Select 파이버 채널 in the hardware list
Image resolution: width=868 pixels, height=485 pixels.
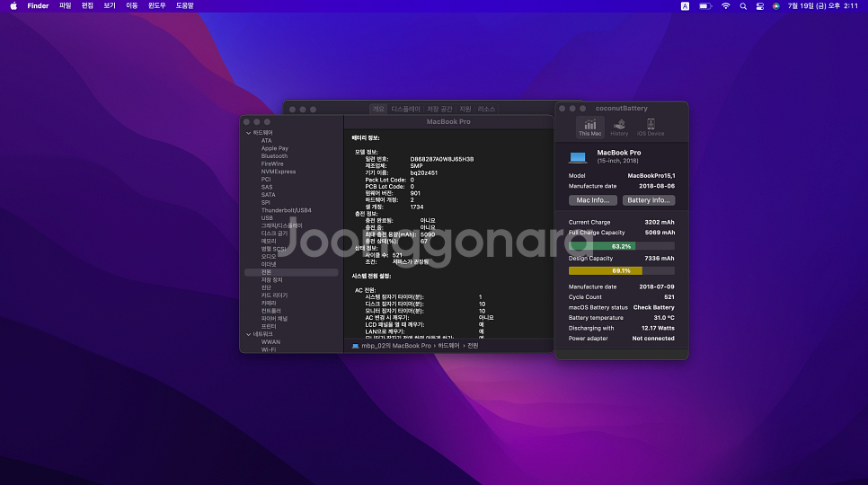(274, 319)
